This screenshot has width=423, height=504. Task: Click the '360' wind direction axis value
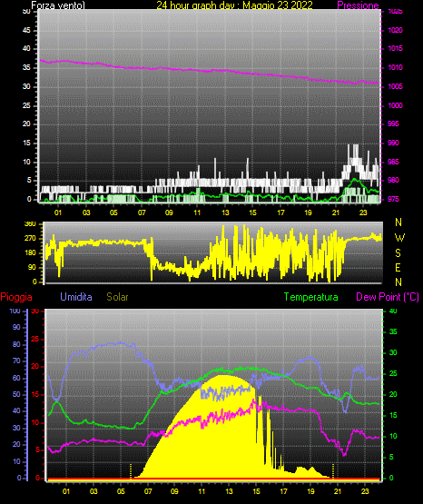pos(30,224)
